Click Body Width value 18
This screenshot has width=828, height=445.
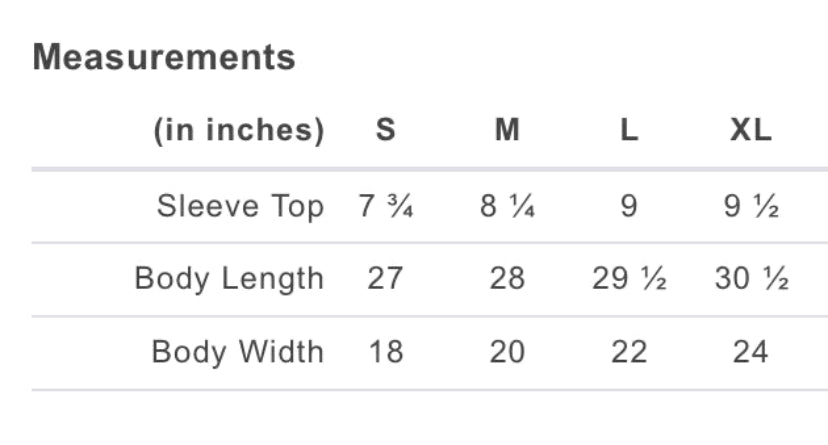coord(386,352)
